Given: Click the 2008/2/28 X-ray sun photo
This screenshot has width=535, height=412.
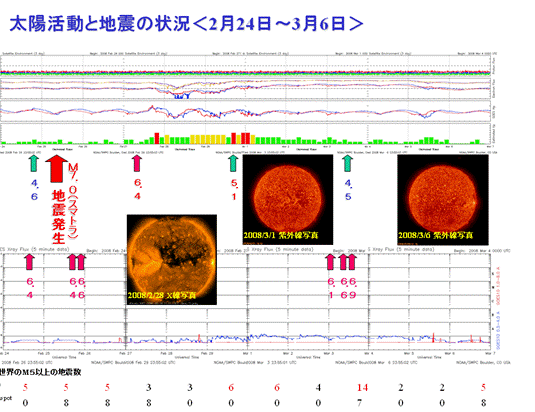Looking at the screenshot, I should 172,260.
